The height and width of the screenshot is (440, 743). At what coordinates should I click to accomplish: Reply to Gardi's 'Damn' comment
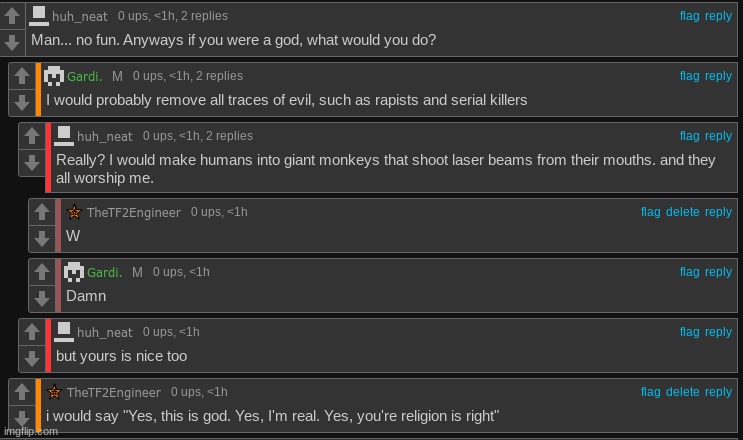click(x=718, y=272)
